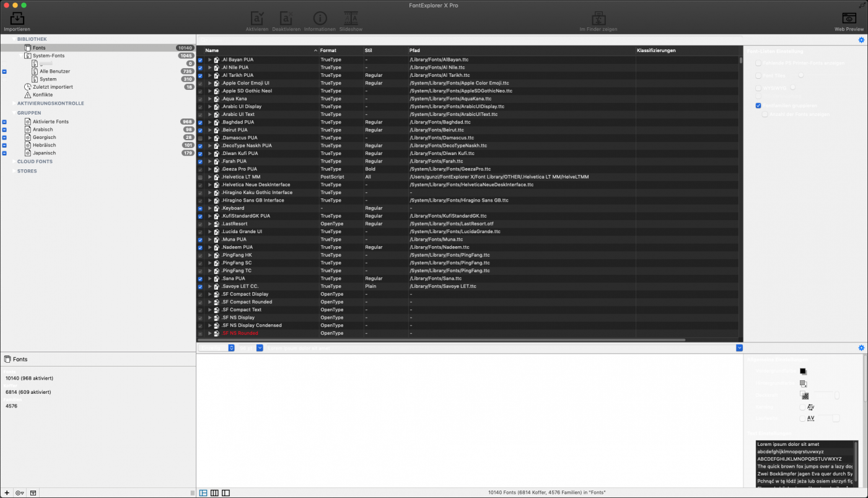The width and height of the screenshot is (868, 498).
Task: Expand the .Geeza Pro PUA font family
Action: [x=209, y=169]
